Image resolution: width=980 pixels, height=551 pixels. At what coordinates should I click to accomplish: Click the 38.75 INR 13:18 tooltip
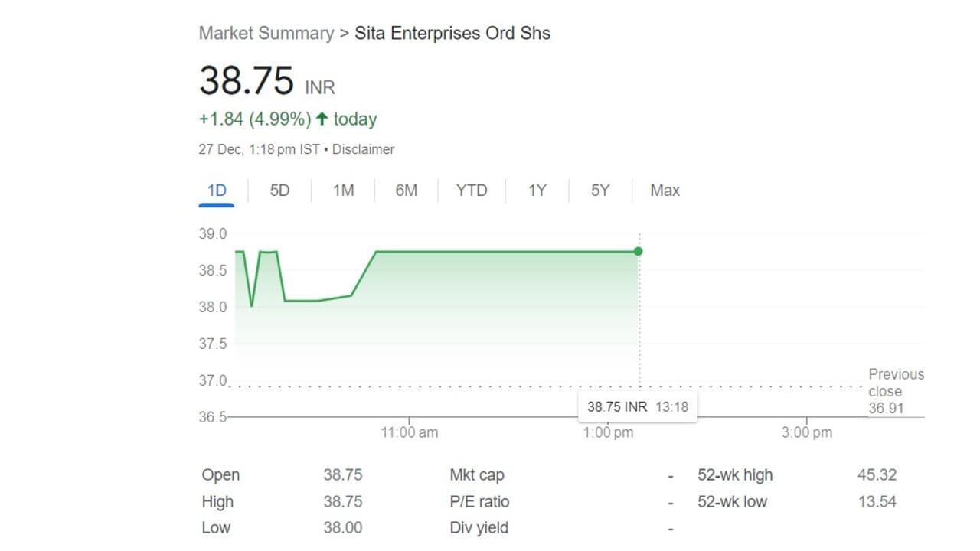[x=637, y=406]
